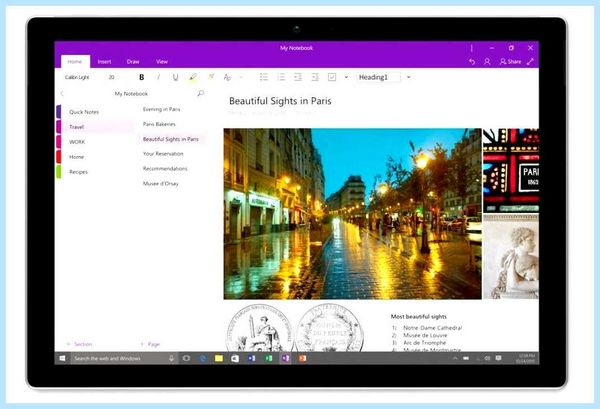The width and height of the screenshot is (600, 409).
Task: Add a new page
Action: click(150, 344)
